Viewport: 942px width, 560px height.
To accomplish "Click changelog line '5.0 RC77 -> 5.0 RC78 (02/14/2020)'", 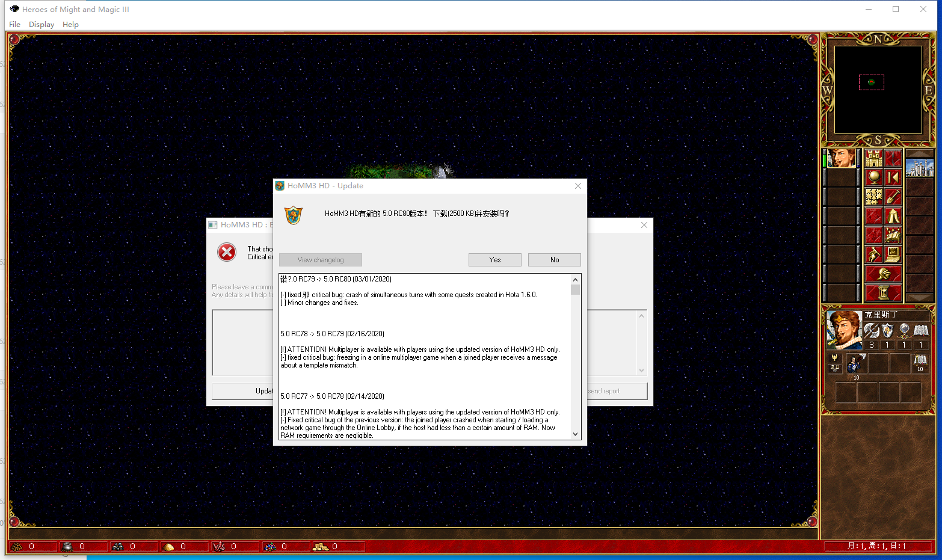I will [x=332, y=396].
